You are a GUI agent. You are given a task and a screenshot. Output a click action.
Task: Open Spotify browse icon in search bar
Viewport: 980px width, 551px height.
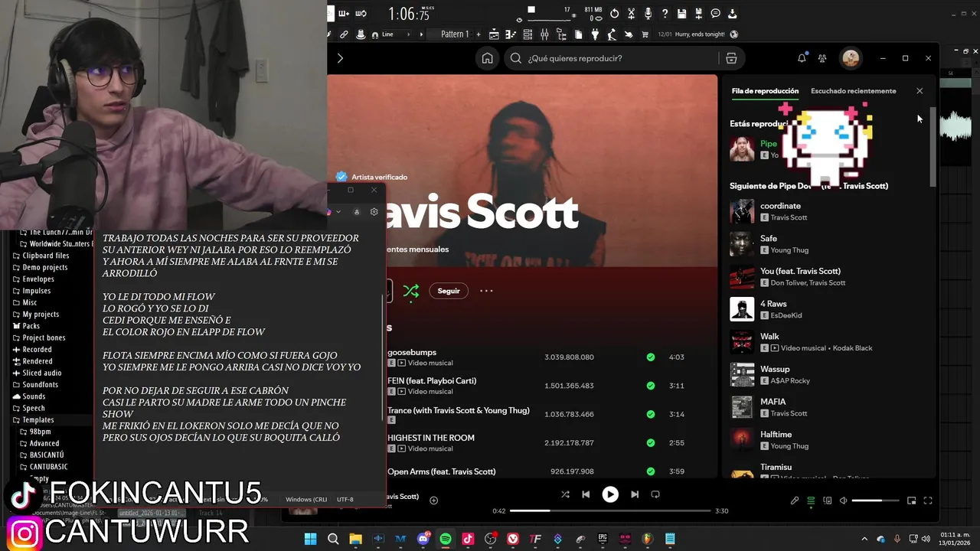pyautogui.click(x=731, y=58)
